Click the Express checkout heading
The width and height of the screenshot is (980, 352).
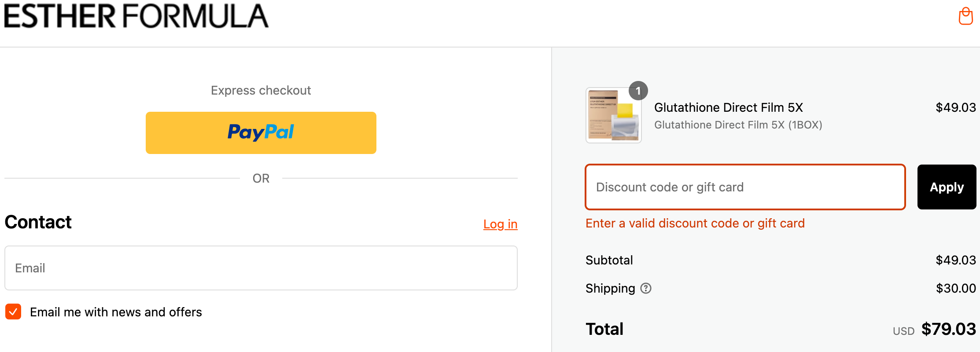click(261, 90)
